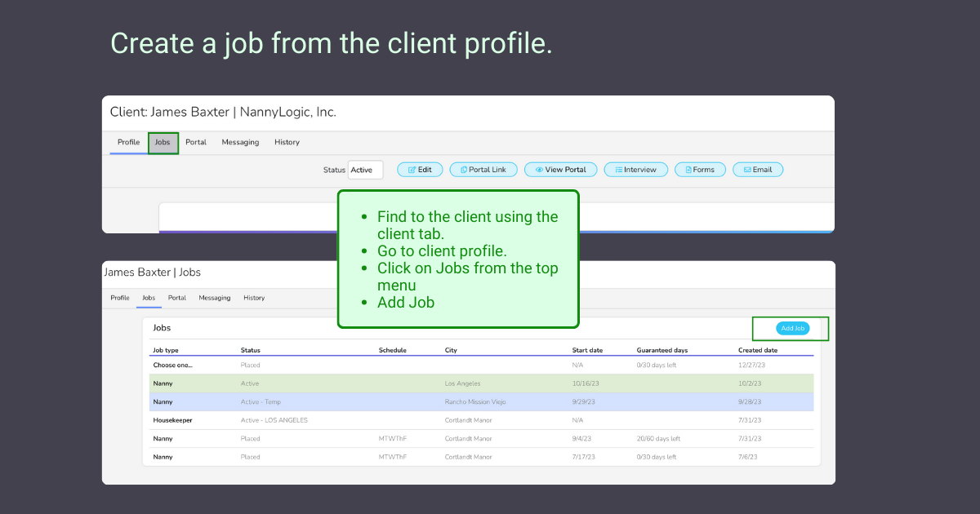Select the Housekeeper job row
The image size is (980, 514).
pyautogui.click(x=172, y=420)
